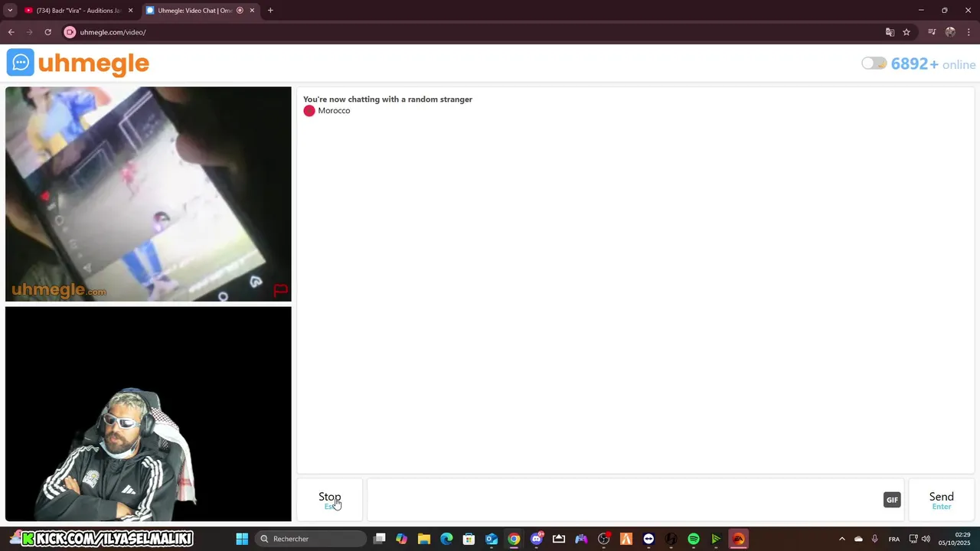Open Task View on the taskbar
980x551 pixels.
[379, 539]
